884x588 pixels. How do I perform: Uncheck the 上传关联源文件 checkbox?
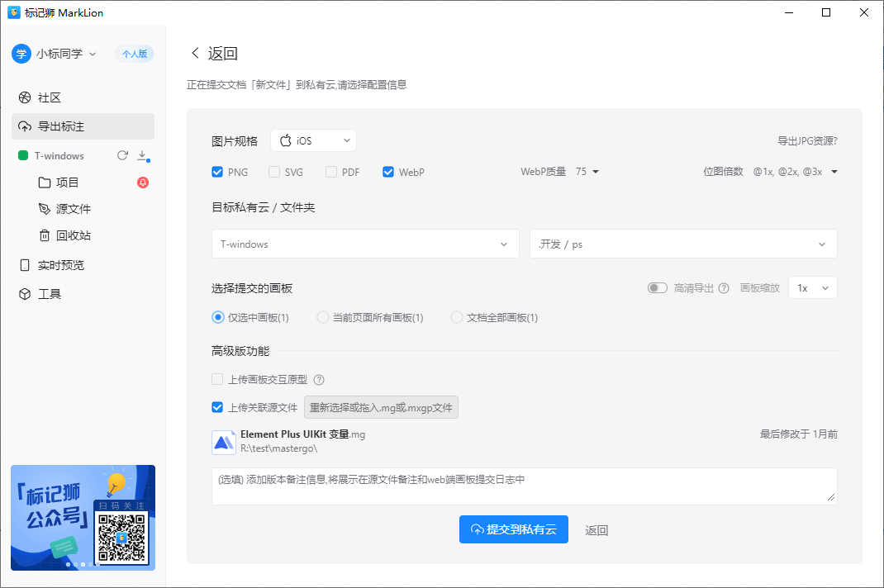click(x=217, y=407)
